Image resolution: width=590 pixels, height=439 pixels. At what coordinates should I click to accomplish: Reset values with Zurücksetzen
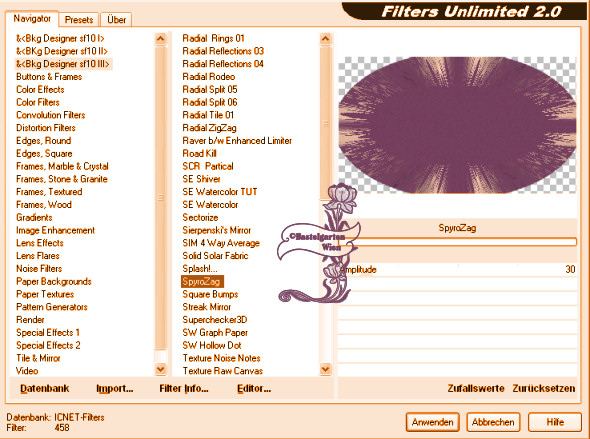coord(543,388)
